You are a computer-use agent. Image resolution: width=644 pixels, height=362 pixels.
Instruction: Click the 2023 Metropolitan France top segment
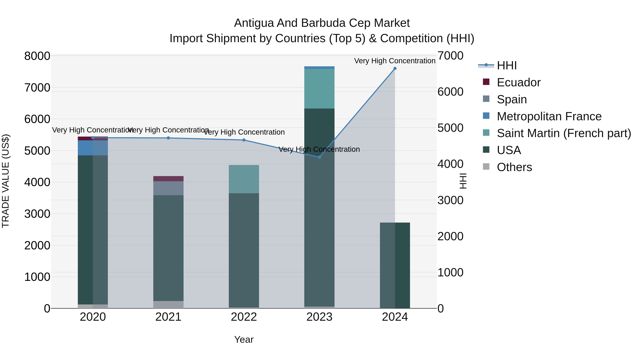pos(319,68)
